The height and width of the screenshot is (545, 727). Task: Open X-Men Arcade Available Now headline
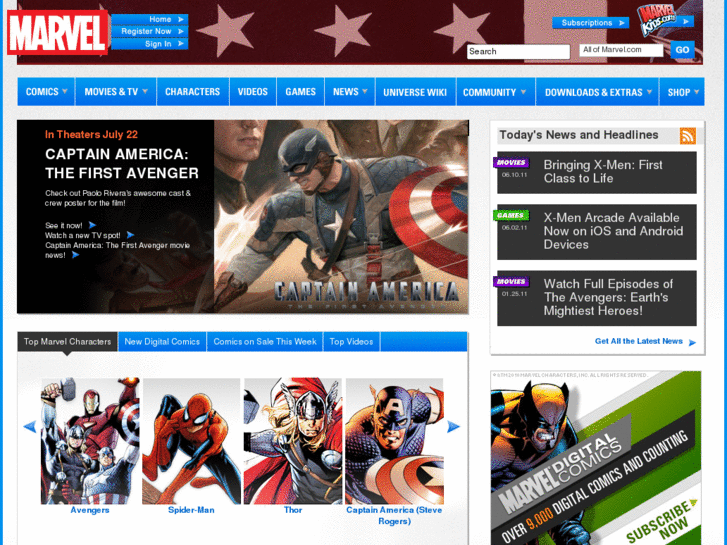613,231
